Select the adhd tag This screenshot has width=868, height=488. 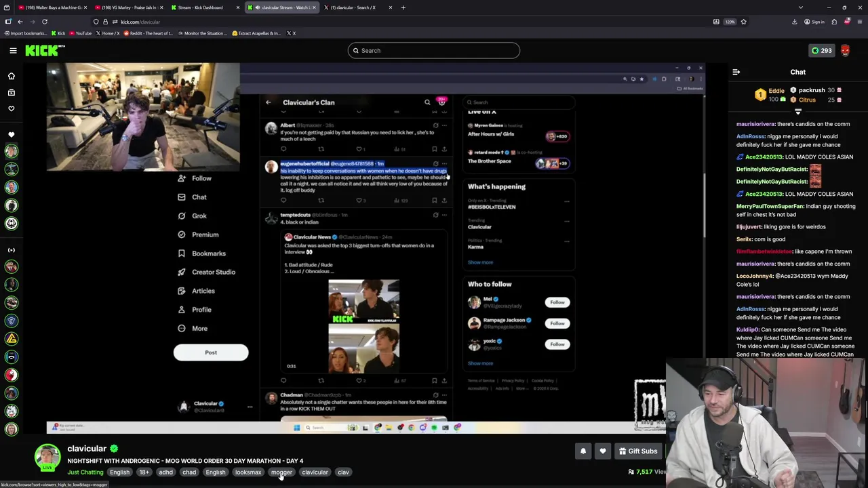click(165, 472)
